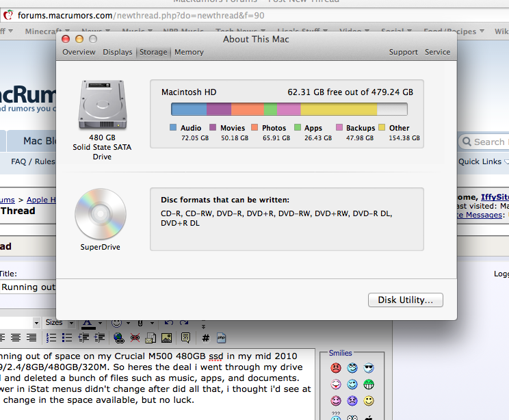Open the Memory tab

189,52
